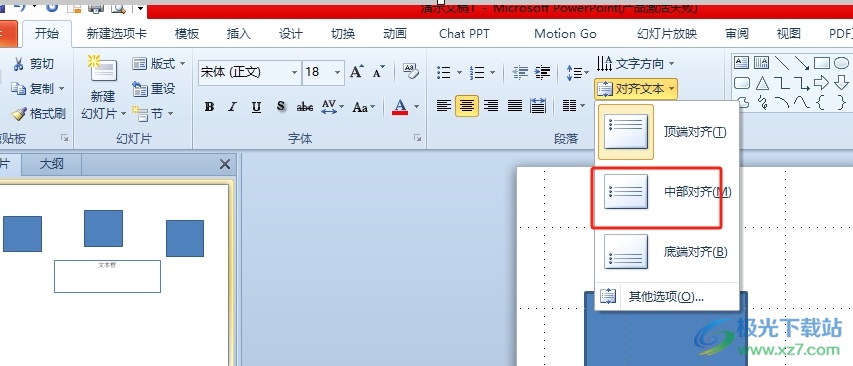Align text right in the paragraph
The width and height of the screenshot is (853, 366).
pyautogui.click(x=491, y=106)
